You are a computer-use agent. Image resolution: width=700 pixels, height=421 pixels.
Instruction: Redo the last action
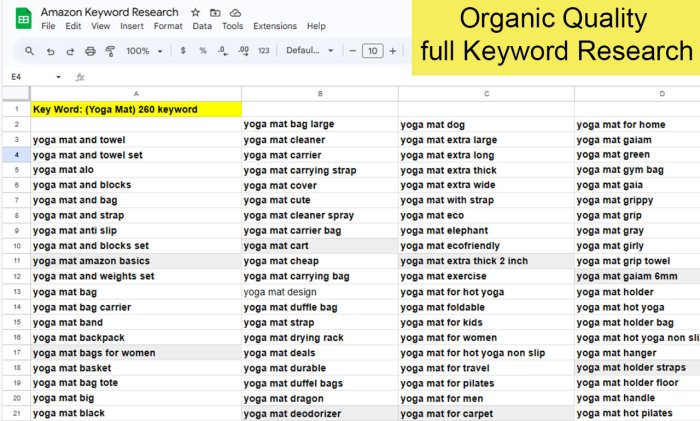tap(70, 51)
